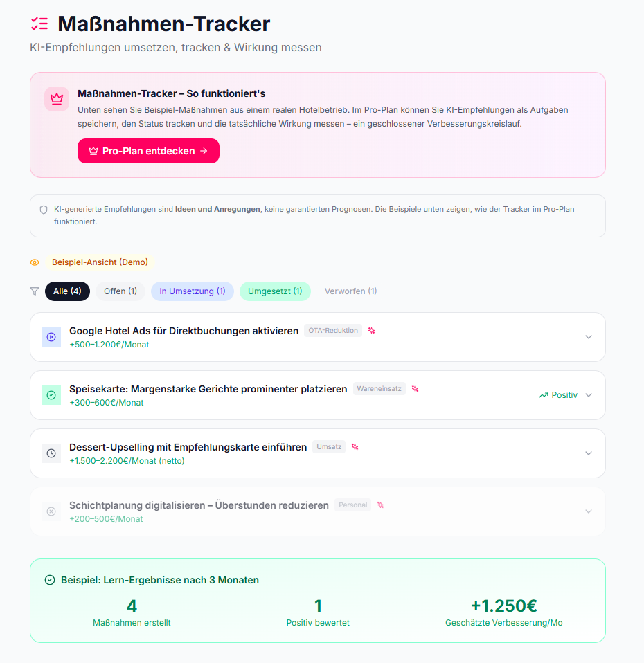
Task: Expand the Speisekarte entry chevron
Action: pyautogui.click(x=589, y=395)
